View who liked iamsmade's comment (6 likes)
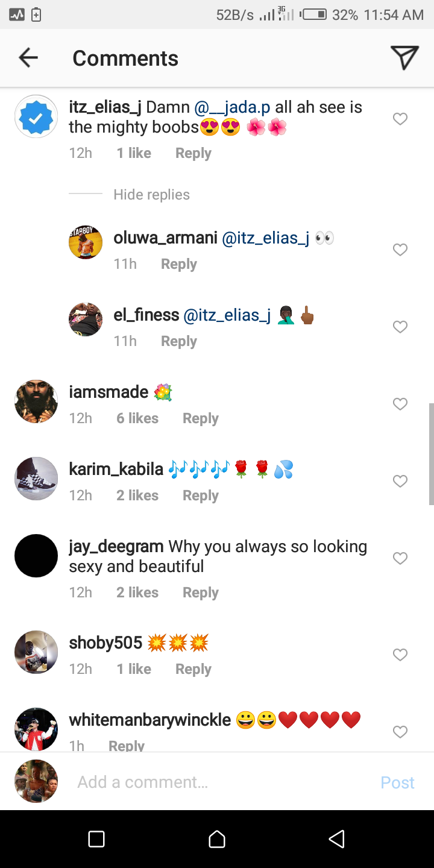434x868 pixels. pos(137,418)
